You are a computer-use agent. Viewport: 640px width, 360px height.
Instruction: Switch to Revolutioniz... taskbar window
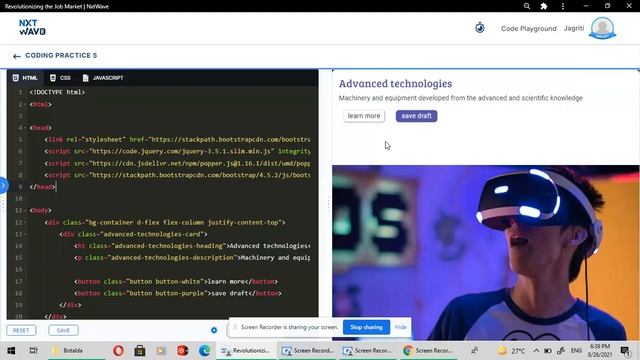click(245, 351)
